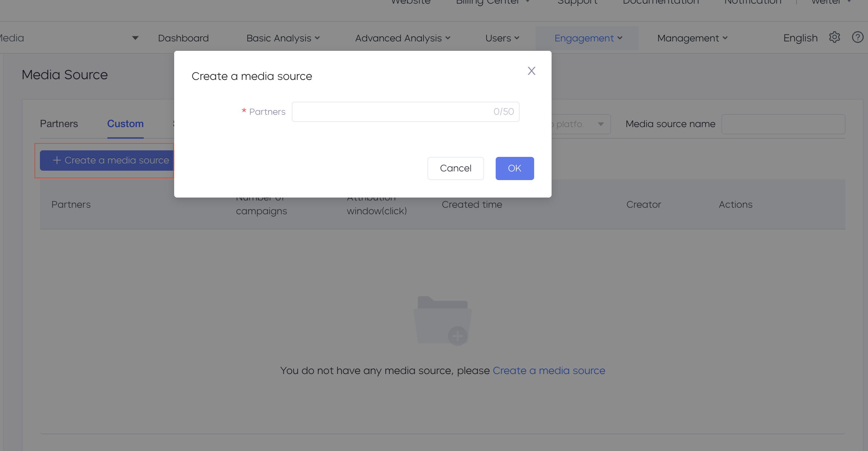
Task: Click the Create a media source link
Action: 549,371
